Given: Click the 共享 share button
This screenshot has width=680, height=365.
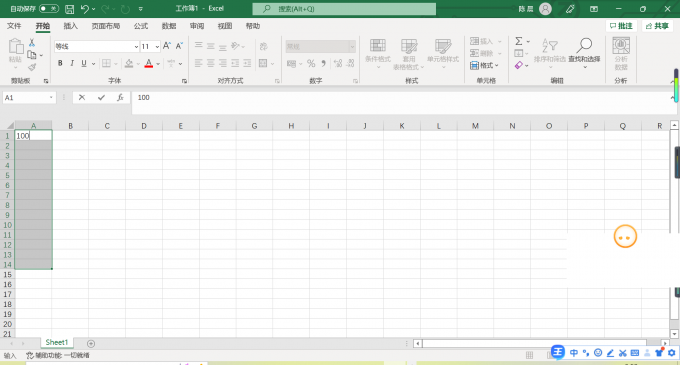Looking at the screenshot, I should (657, 26).
